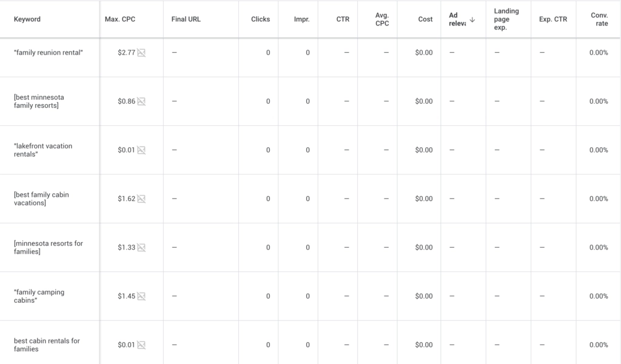621x364 pixels.
Task: Click the Clicks column header
Action: coord(260,19)
